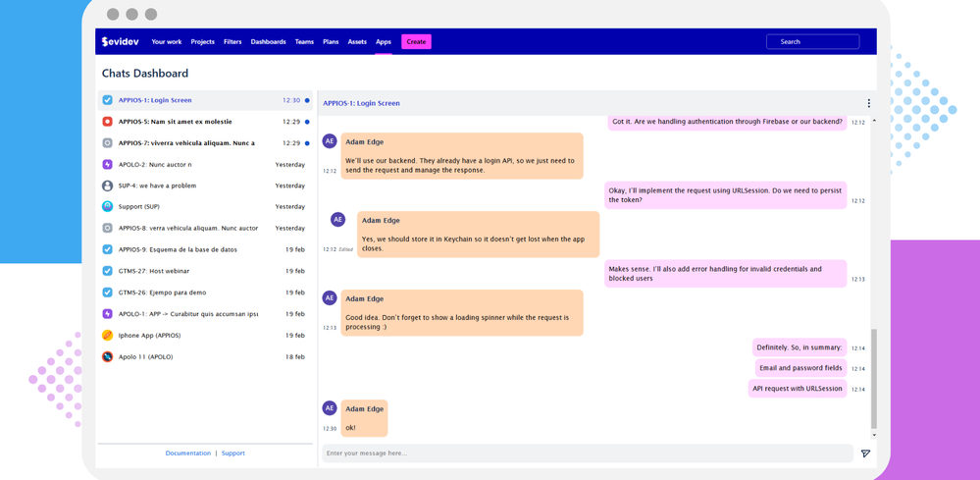The width and height of the screenshot is (980, 480).
Task: Open the GTMS-26: Ejempo para demo chat
Action: [x=205, y=292]
